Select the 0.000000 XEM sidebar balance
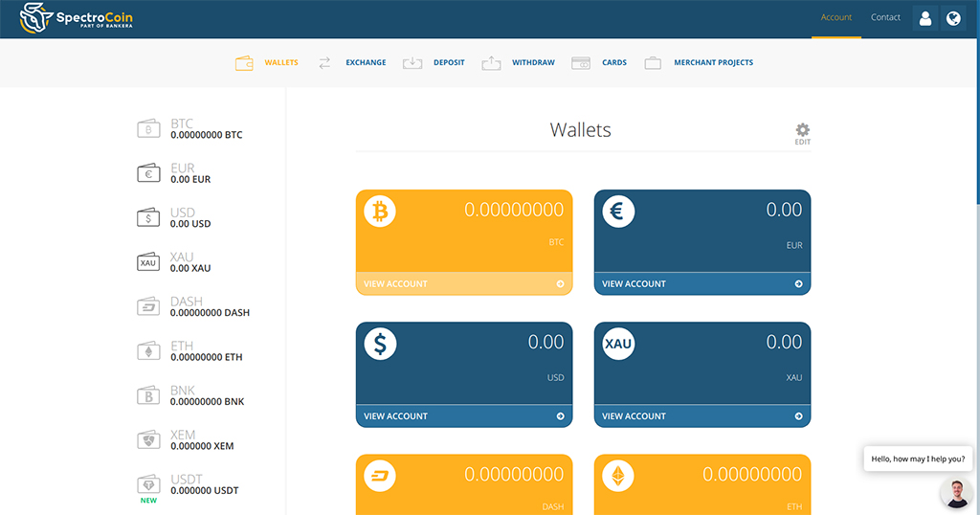The image size is (980, 515). tap(202, 446)
